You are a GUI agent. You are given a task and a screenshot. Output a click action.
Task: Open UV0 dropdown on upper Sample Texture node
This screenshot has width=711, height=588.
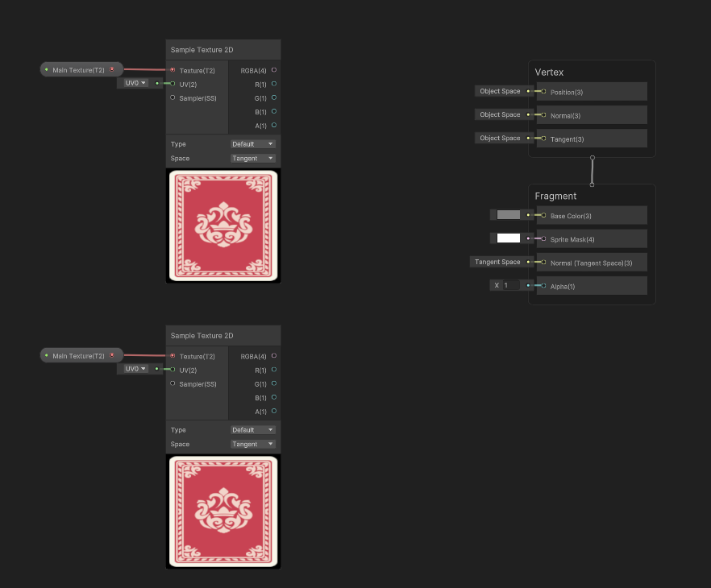[x=135, y=83]
